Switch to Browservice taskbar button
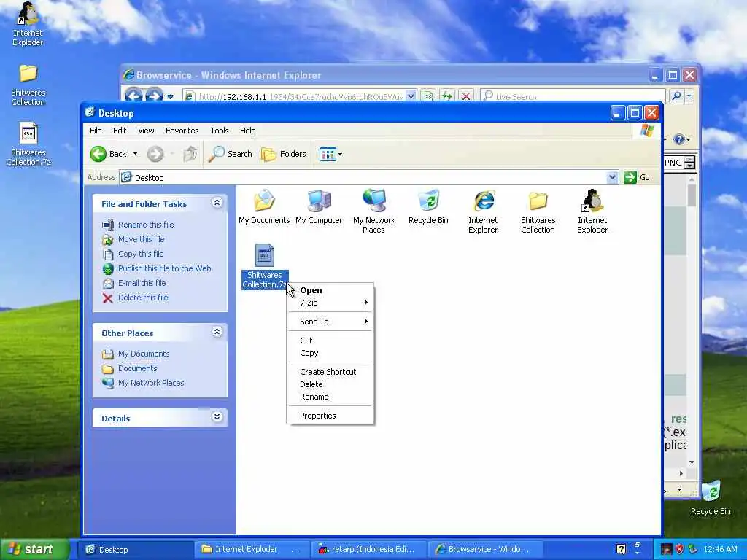Screen dimensions: 747x560 point(485,550)
